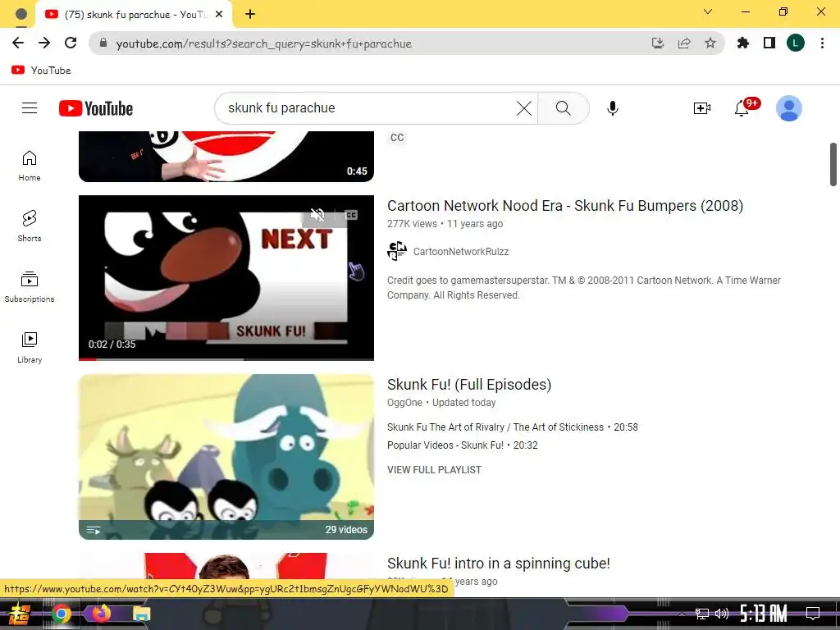The width and height of the screenshot is (840, 630).
Task: Go forward with the browser forward arrow
Action: coord(44,43)
